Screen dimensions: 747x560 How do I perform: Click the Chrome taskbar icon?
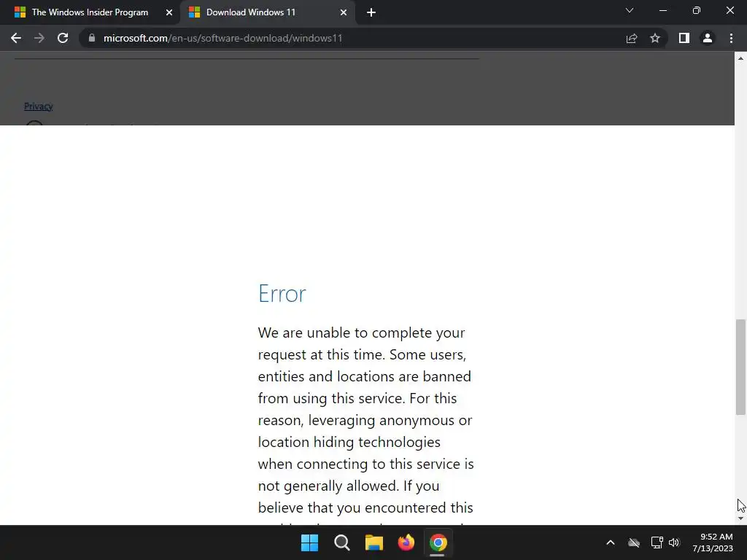point(438,542)
